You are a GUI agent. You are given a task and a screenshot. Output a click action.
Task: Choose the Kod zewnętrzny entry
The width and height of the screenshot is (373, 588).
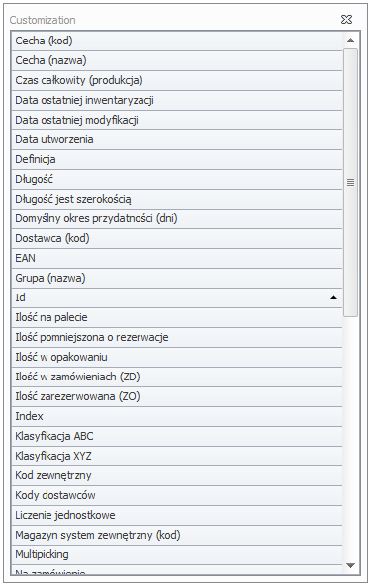click(x=177, y=476)
